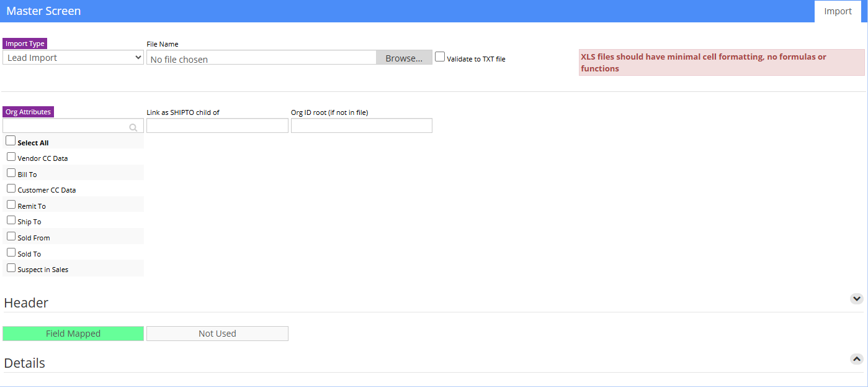Click the green Field Mapped legend box
The width and height of the screenshot is (868, 387).
tap(73, 334)
